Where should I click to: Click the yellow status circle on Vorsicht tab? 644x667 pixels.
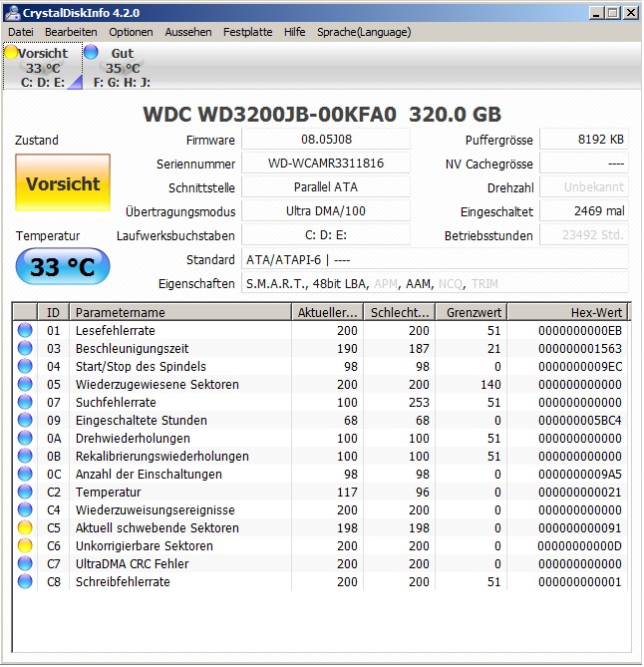pyautogui.click(x=11, y=53)
